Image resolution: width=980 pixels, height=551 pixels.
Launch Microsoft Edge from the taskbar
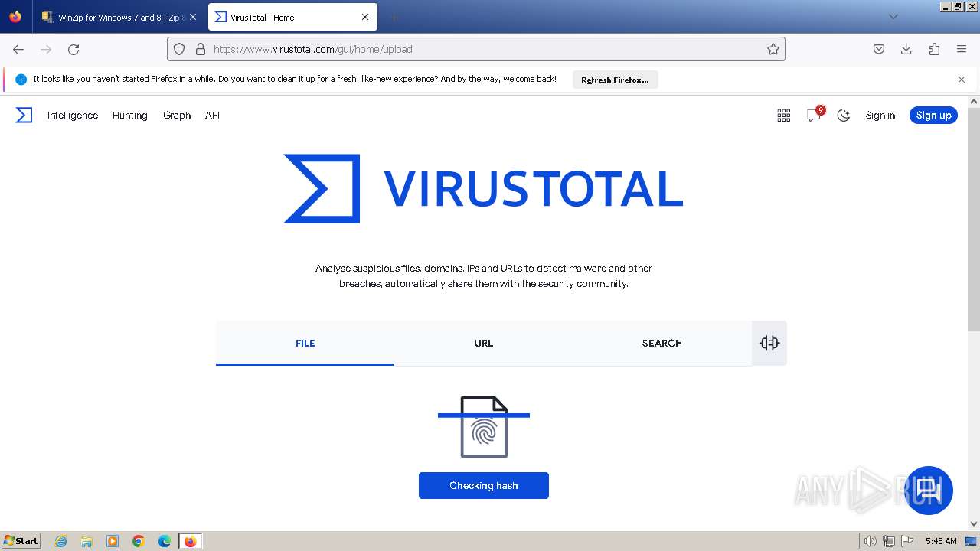pos(165,541)
